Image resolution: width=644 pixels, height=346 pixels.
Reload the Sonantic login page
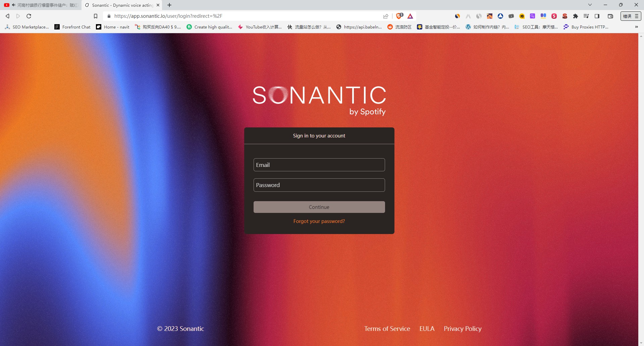pyautogui.click(x=29, y=16)
